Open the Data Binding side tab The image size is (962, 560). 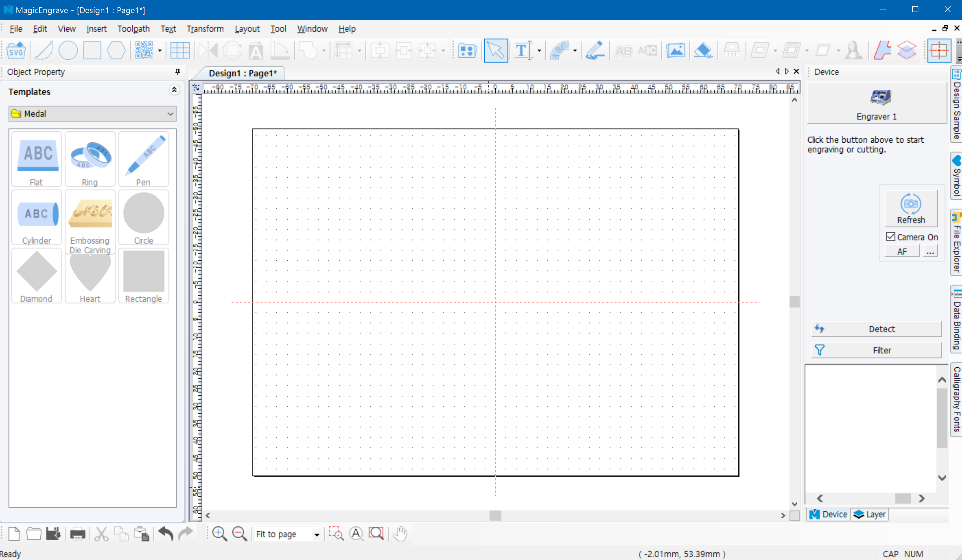point(956,320)
